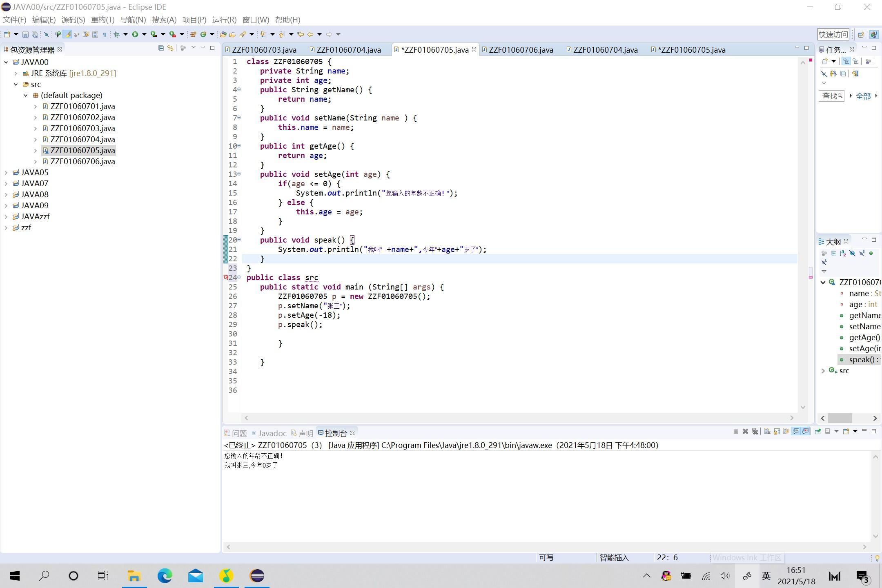Toggle Show Console When Standard Error Changes
The height and width of the screenshot is (588, 882).
(805, 431)
